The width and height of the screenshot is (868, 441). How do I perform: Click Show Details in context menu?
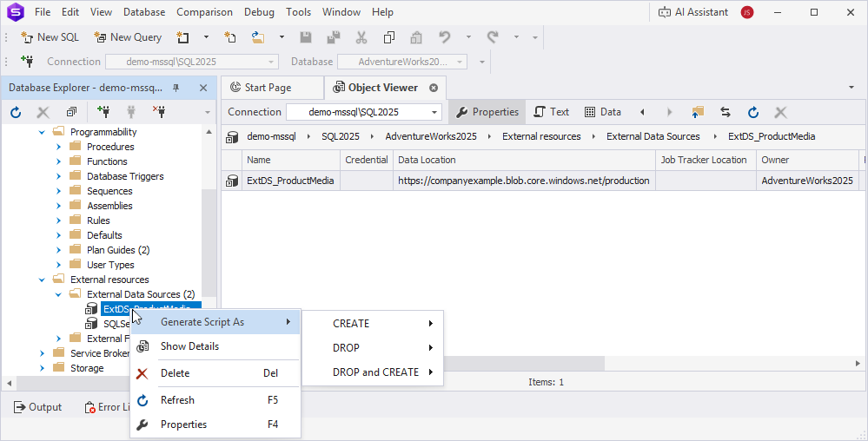click(215, 346)
